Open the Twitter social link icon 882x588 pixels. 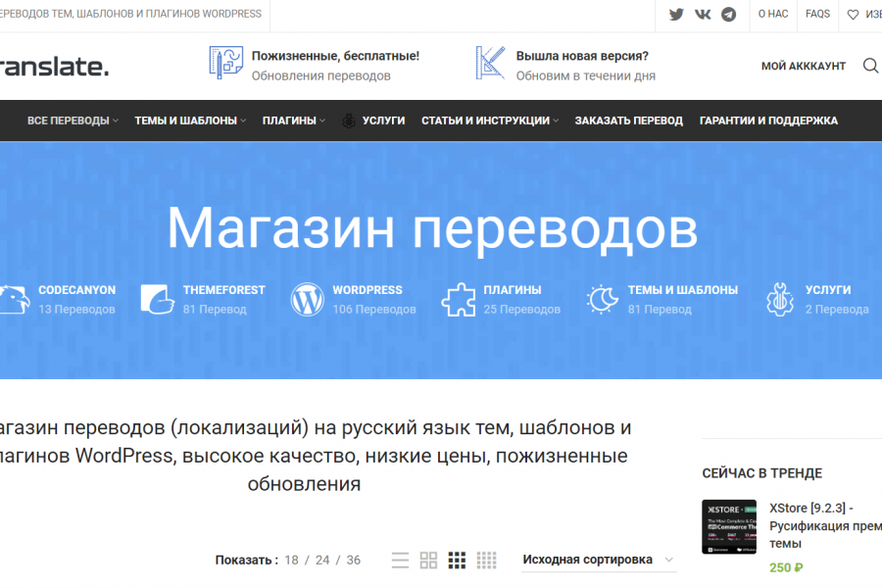coord(676,15)
